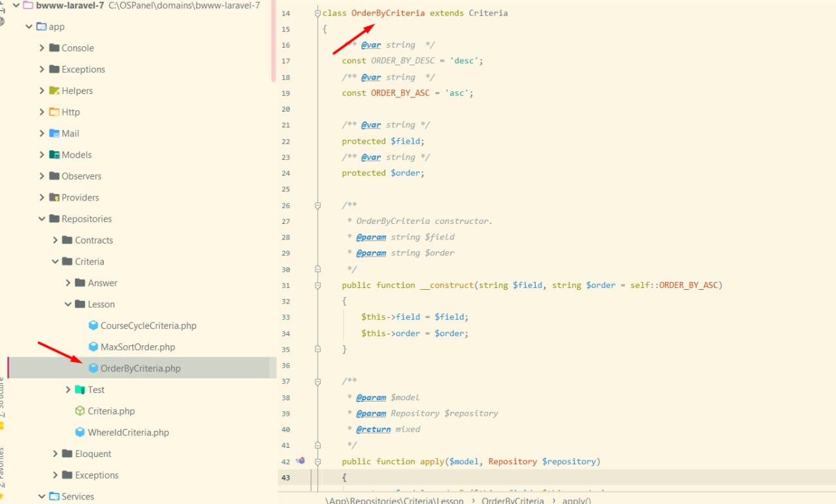Select the OrderByCriteria breadcrumb item
The width and height of the screenshot is (836, 504).
point(513,500)
